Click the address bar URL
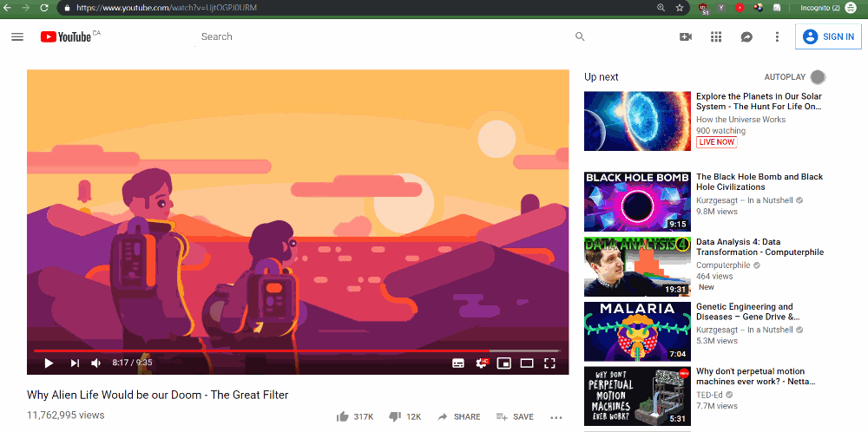The image size is (868, 432). 167,8
